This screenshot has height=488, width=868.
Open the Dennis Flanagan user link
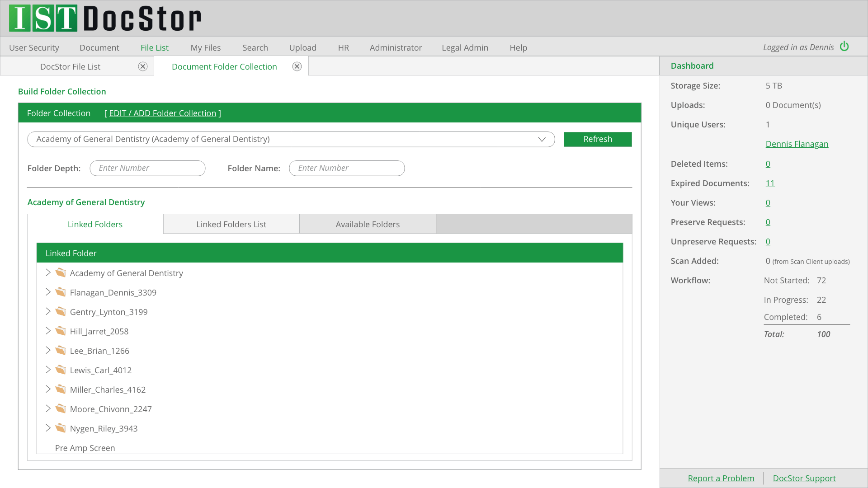797,144
